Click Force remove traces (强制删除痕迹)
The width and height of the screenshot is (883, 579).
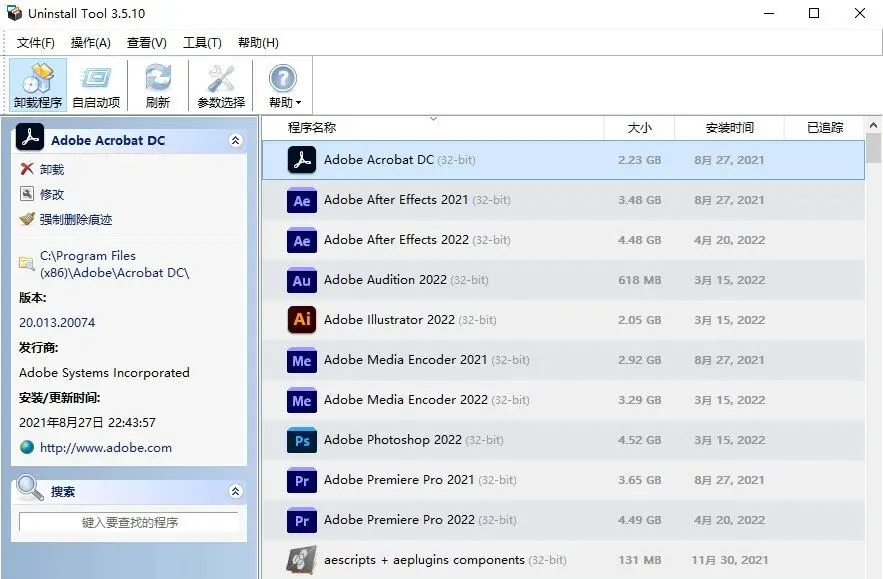[x=76, y=220]
